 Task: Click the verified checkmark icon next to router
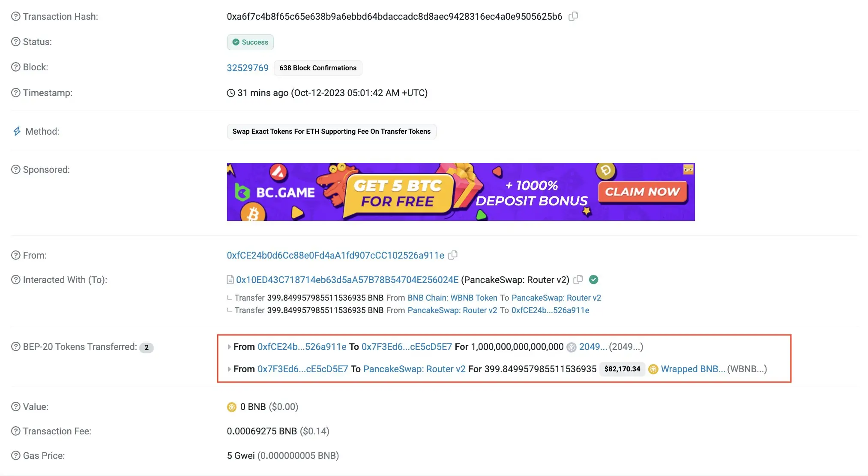[595, 279]
